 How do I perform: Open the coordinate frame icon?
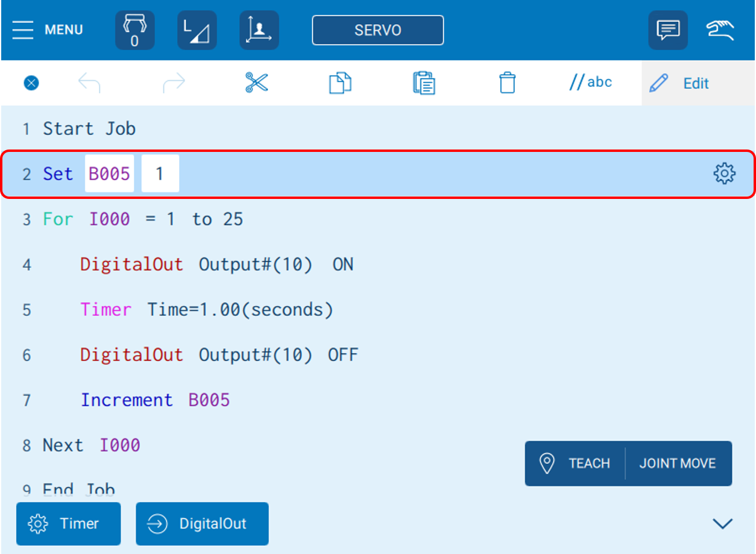click(259, 30)
